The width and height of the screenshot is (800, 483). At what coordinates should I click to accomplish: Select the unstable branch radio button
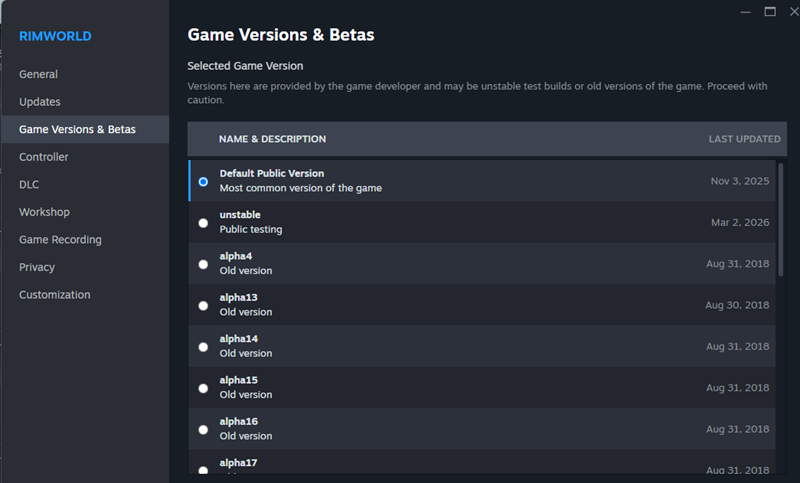203,223
